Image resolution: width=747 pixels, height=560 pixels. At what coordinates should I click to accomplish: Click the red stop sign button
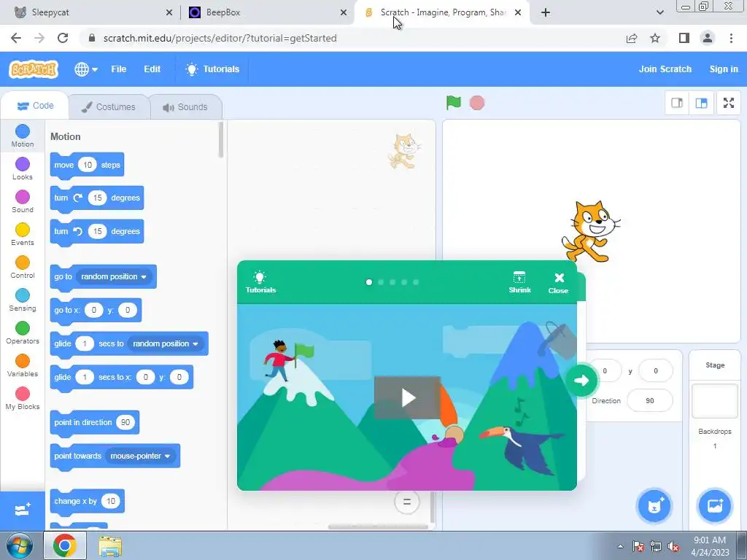477,103
